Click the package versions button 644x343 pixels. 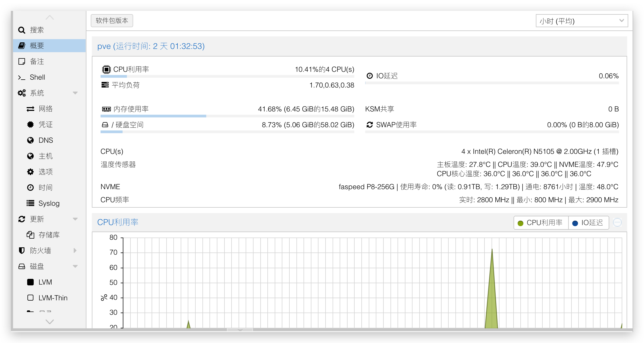[x=112, y=21]
